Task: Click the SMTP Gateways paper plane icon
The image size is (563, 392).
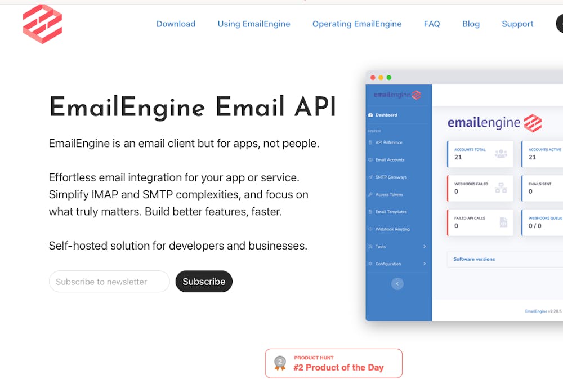Action: (x=370, y=177)
